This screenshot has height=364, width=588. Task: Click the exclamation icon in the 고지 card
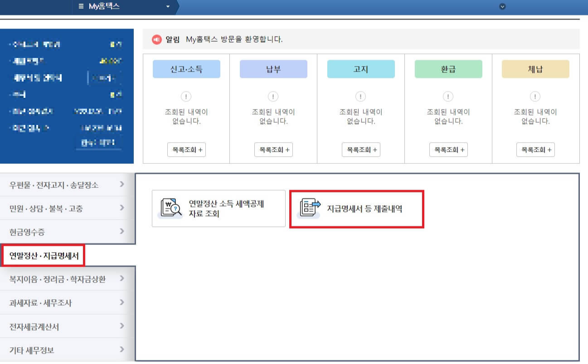[x=360, y=96]
